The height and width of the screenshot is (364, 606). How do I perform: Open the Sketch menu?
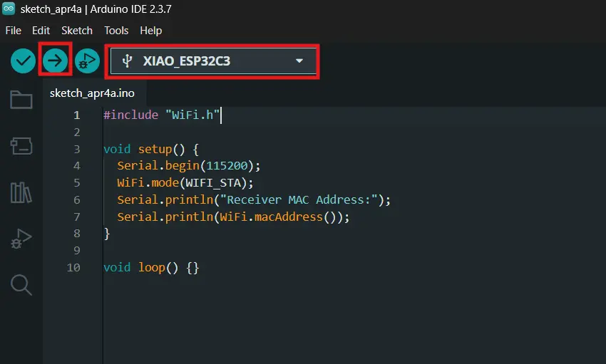coord(77,31)
